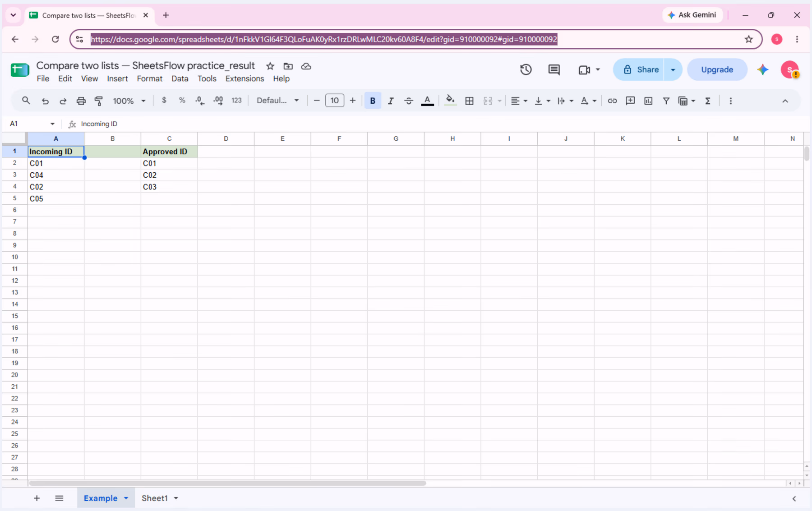Click the font size input field
The height and width of the screenshot is (511, 812).
coord(334,101)
